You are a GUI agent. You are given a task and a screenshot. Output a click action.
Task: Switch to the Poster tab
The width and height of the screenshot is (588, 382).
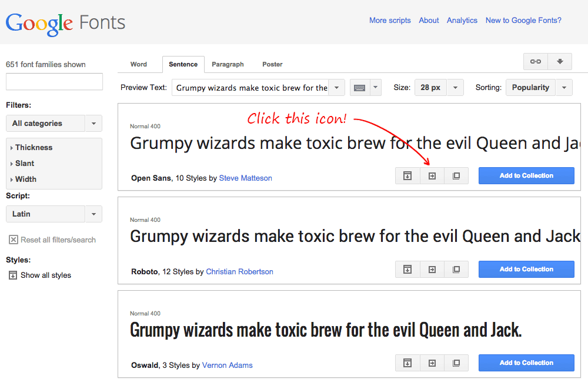click(272, 64)
